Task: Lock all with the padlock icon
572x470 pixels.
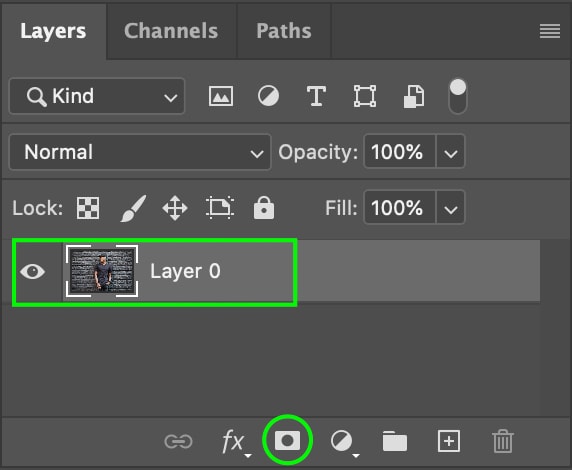Action: click(x=264, y=208)
